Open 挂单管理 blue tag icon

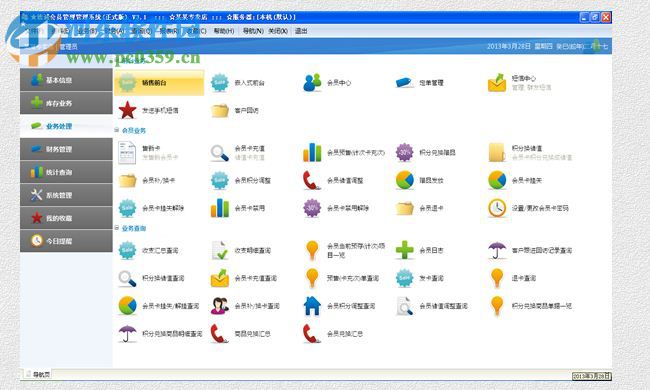click(404, 83)
